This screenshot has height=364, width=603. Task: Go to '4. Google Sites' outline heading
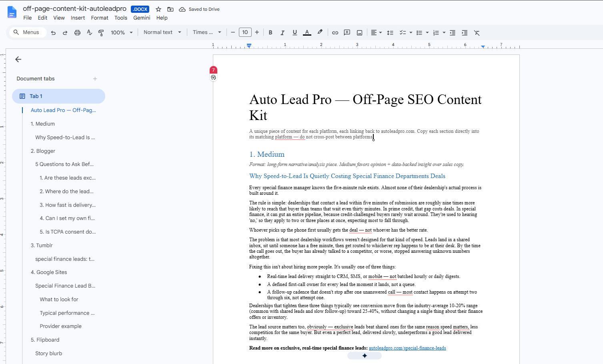(49, 272)
